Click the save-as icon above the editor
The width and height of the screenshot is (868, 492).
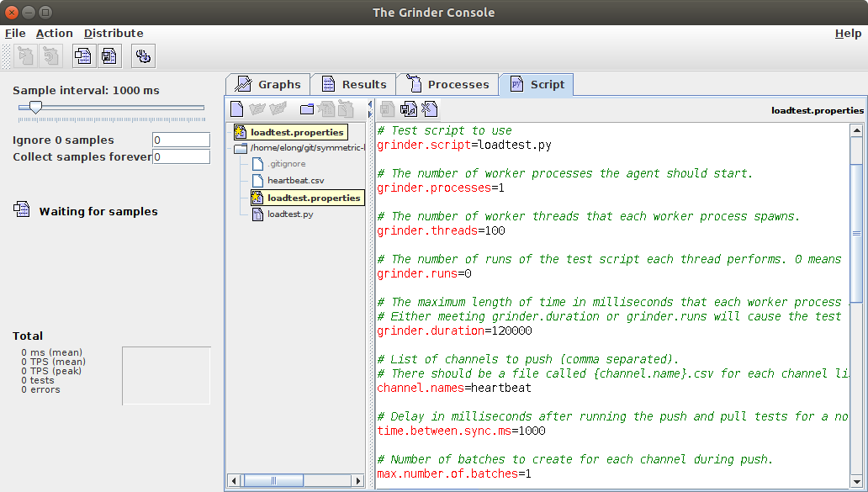point(409,109)
